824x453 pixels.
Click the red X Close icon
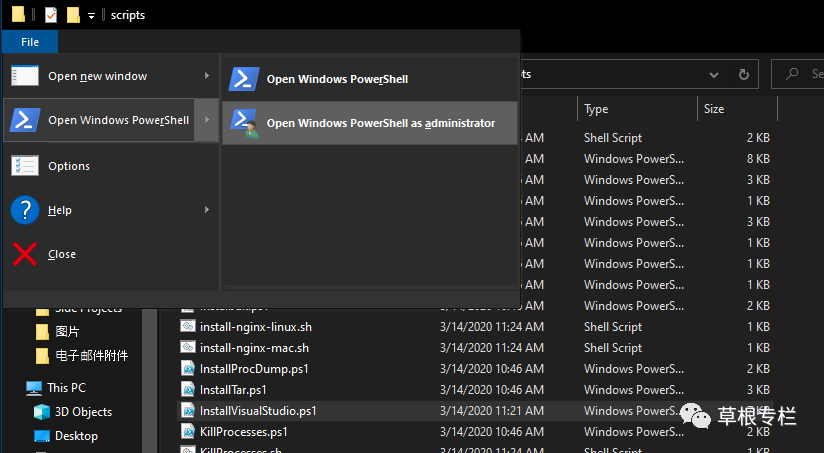pos(25,254)
